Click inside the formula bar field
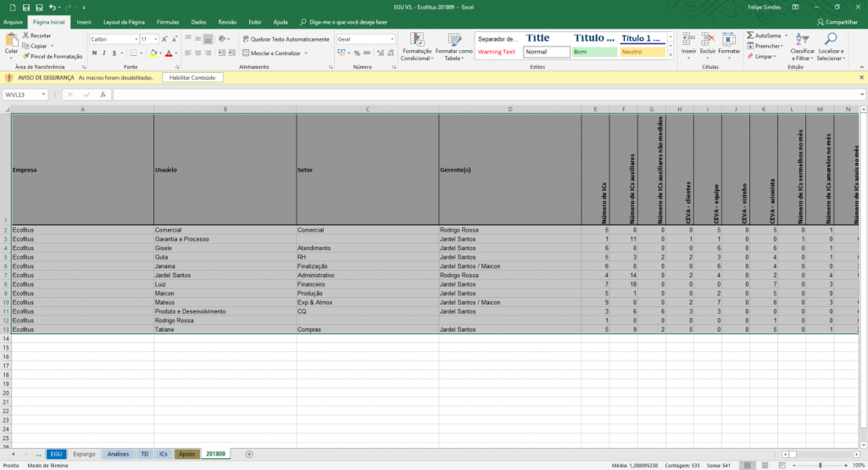 pyautogui.click(x=487, y=95)
